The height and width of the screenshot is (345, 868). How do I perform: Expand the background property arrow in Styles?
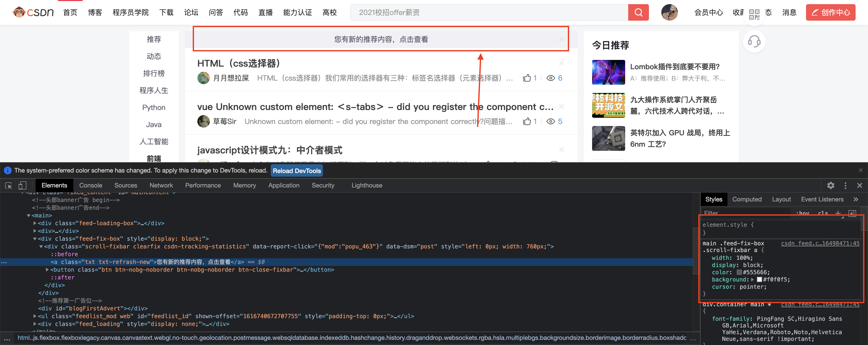[753, 279]
